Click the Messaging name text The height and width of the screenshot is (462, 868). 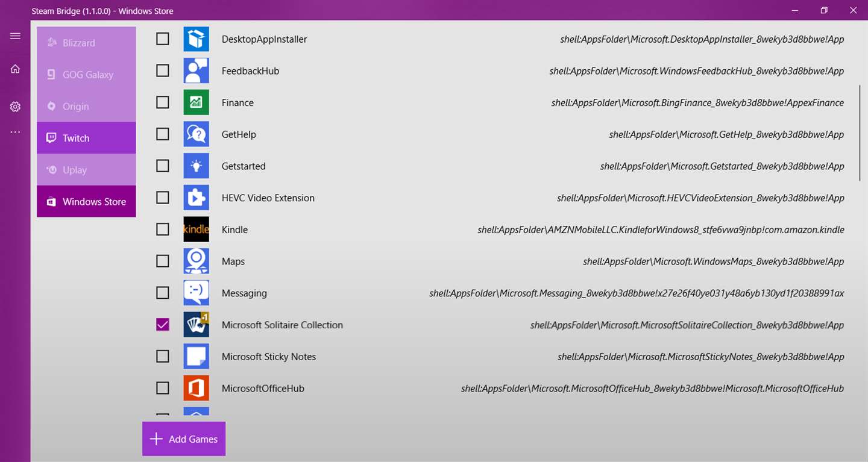click(x=244, y=293)
